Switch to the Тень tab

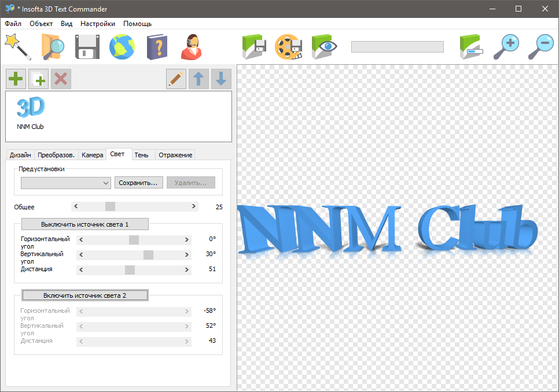[x=144, y=155]
